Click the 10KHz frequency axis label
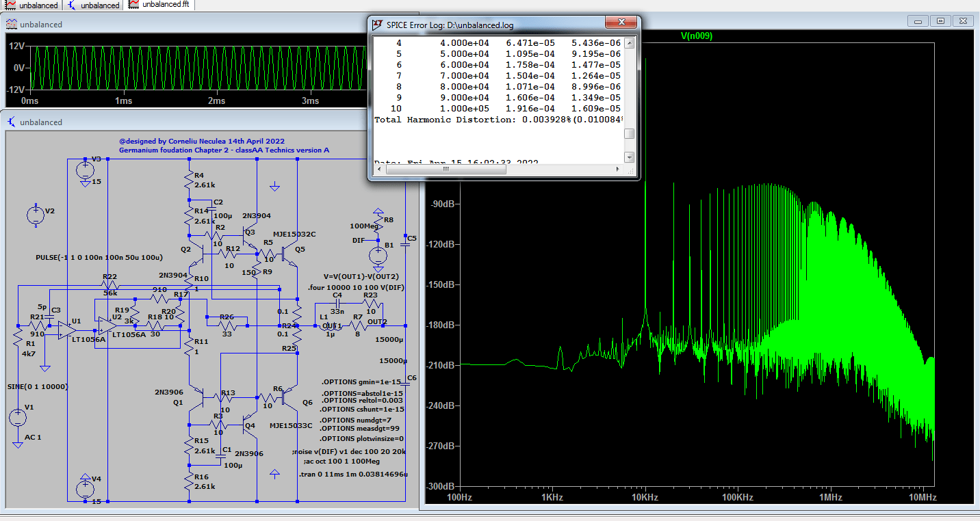The image size is (980, 521). pos(645,498)
